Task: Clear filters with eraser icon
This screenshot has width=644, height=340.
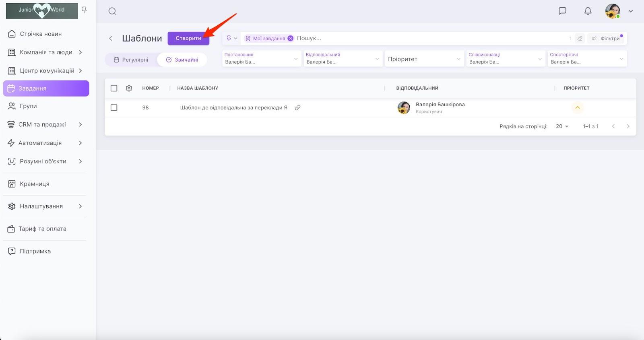Action: pyautogui.click(x=580, y=38)
